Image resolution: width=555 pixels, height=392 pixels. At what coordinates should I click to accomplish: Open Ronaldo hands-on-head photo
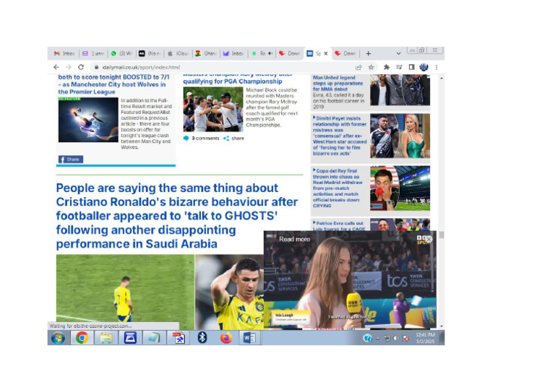coord(229,292)
